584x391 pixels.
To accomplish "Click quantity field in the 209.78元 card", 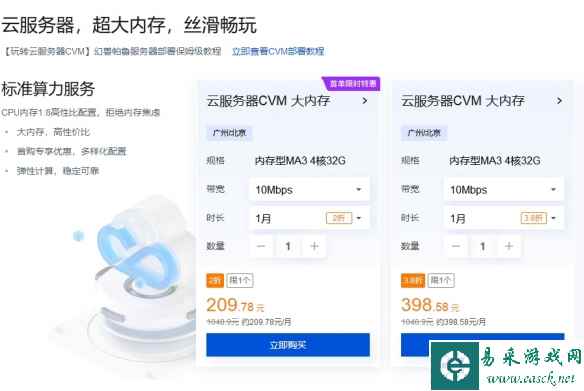I will pos(288,246).
